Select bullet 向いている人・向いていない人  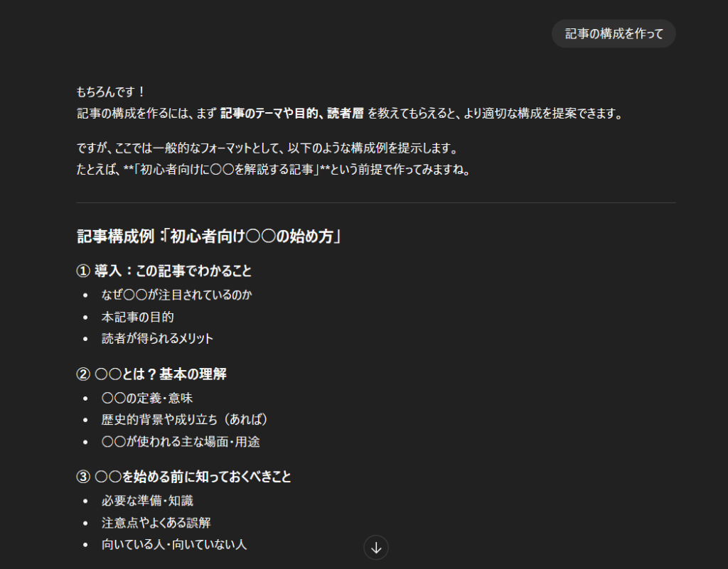click(x=174, y=545)
